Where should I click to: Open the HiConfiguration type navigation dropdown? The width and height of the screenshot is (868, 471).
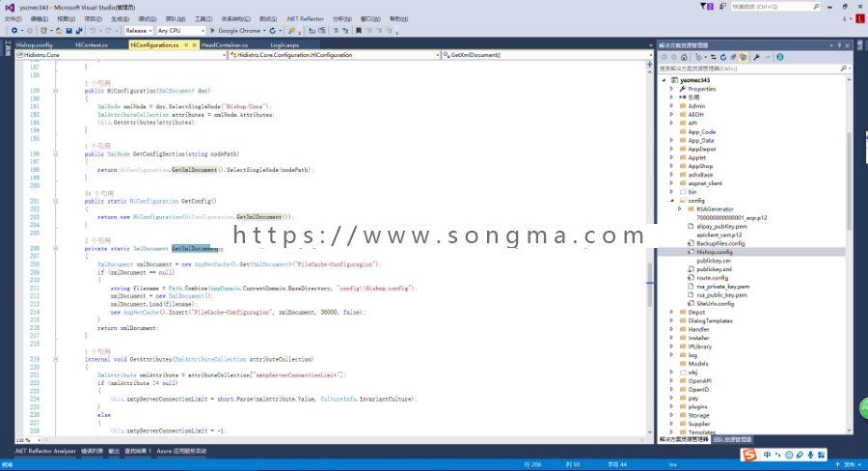(335, 55)
